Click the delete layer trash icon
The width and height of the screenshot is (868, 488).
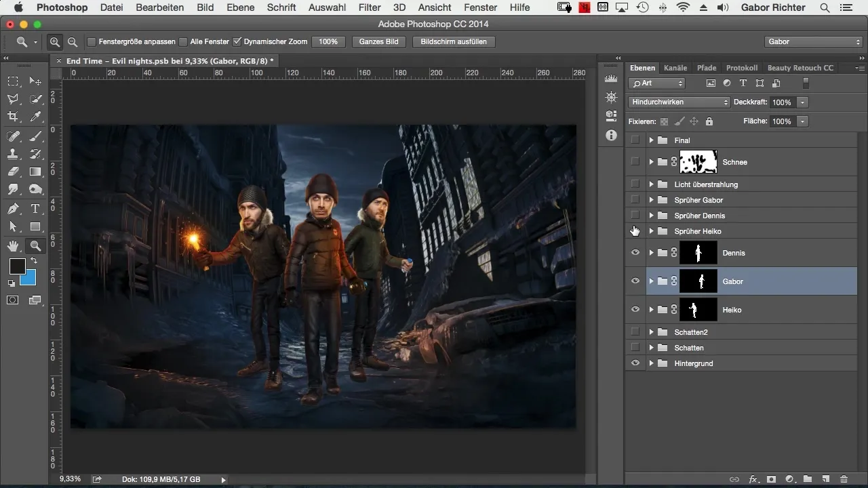click(844, 479)
